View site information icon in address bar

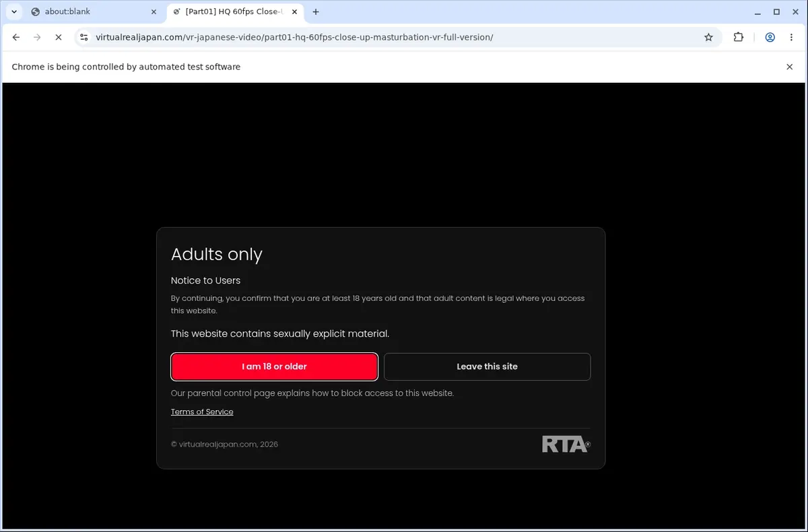coord(83,37)
